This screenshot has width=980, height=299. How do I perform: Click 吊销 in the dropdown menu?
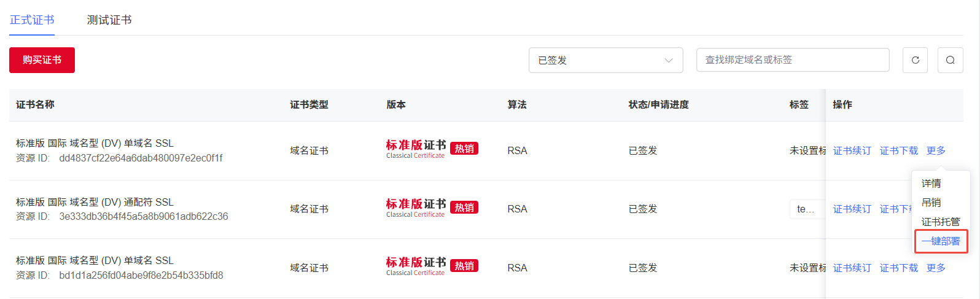[x=931, y=203]
